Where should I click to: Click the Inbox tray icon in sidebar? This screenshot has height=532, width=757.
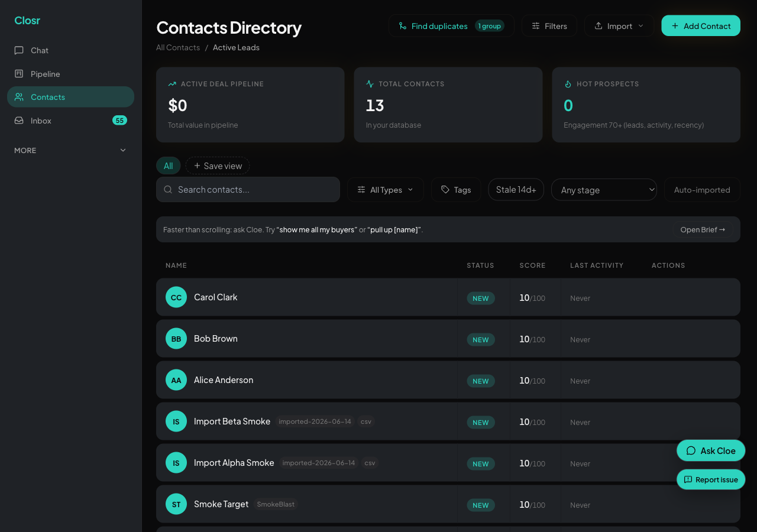[x=19, y=121]
